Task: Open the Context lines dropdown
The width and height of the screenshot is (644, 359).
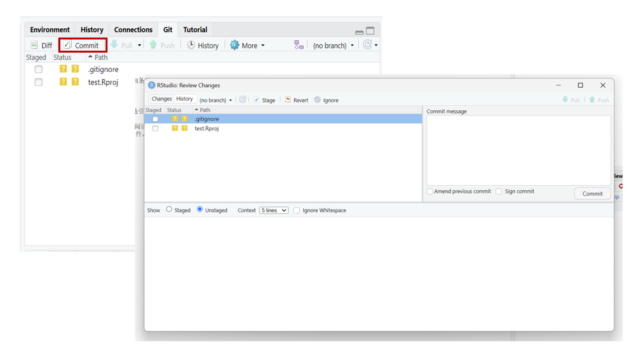Action: (274, 210)
